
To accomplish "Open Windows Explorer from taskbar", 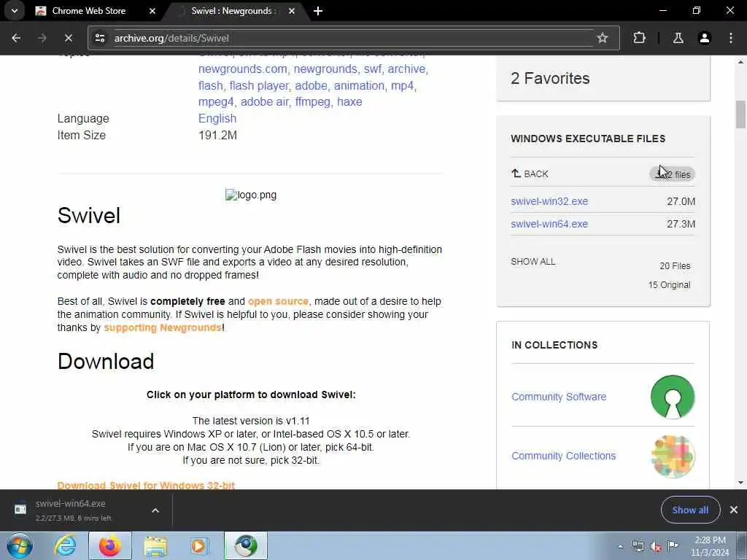I will coord(155,545).
